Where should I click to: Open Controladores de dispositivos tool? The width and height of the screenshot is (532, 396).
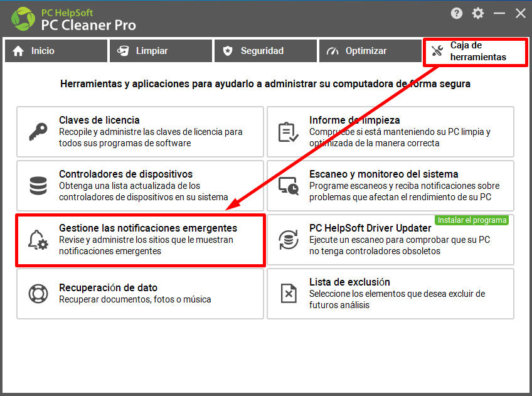click(140, 186)
